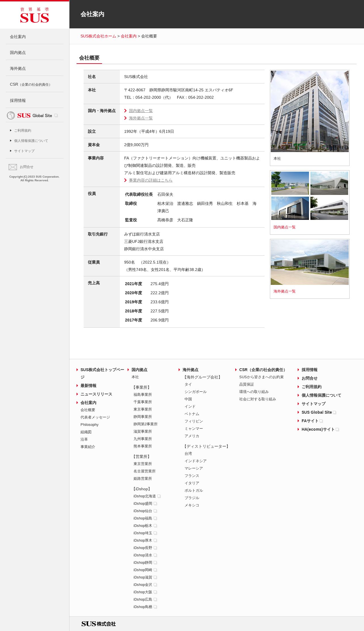364x631 pixels.
Task: Open footer link 組織図
Action: (x=86, y=432)
